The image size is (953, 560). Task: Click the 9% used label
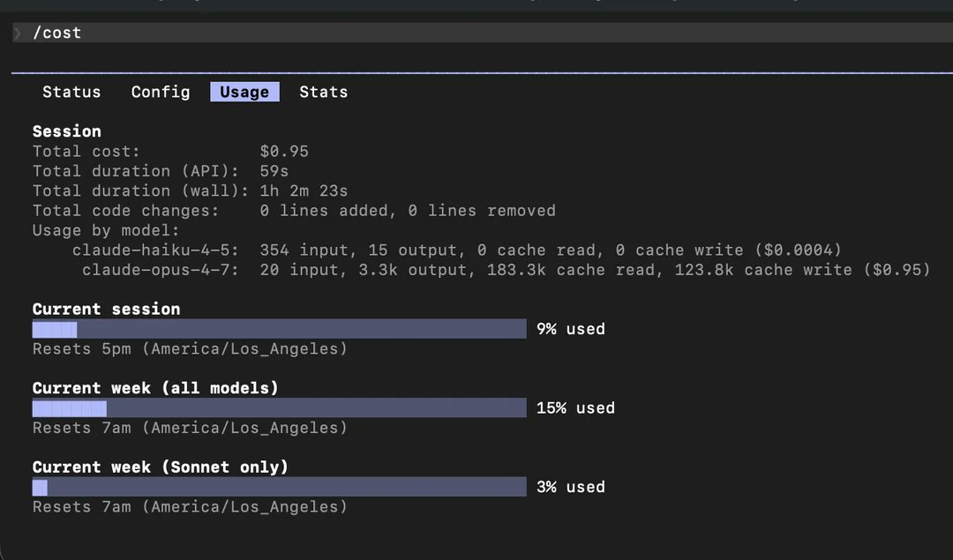click(571, 329)
